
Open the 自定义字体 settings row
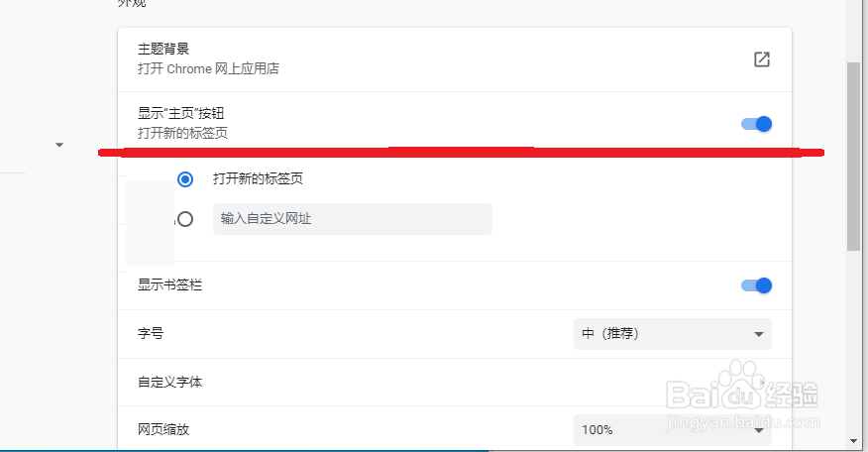pos(446,382)
